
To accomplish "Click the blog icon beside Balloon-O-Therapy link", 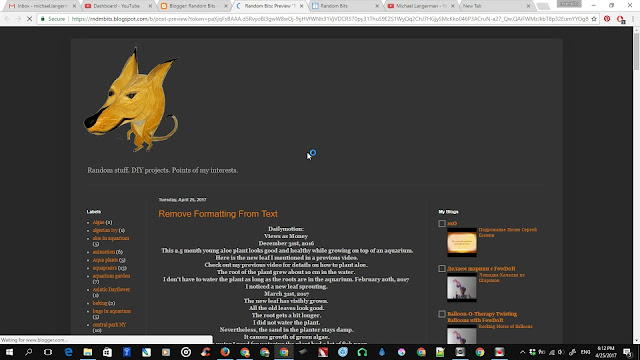I will 442,314.
